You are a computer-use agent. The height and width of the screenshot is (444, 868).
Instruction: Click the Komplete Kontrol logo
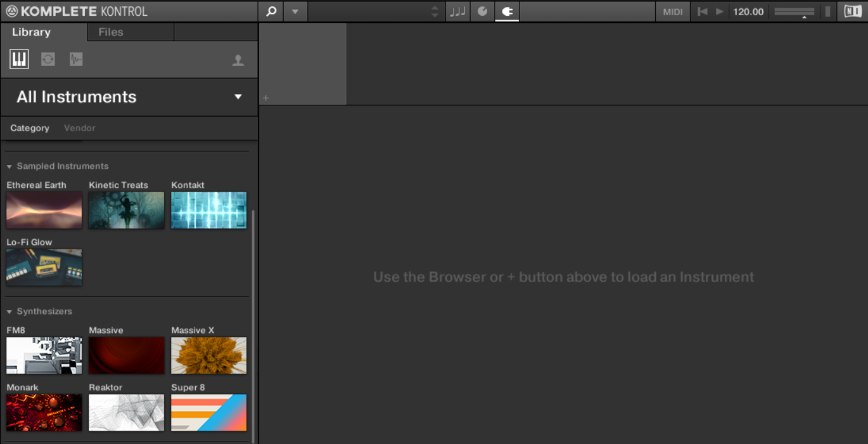click(76, 11)
